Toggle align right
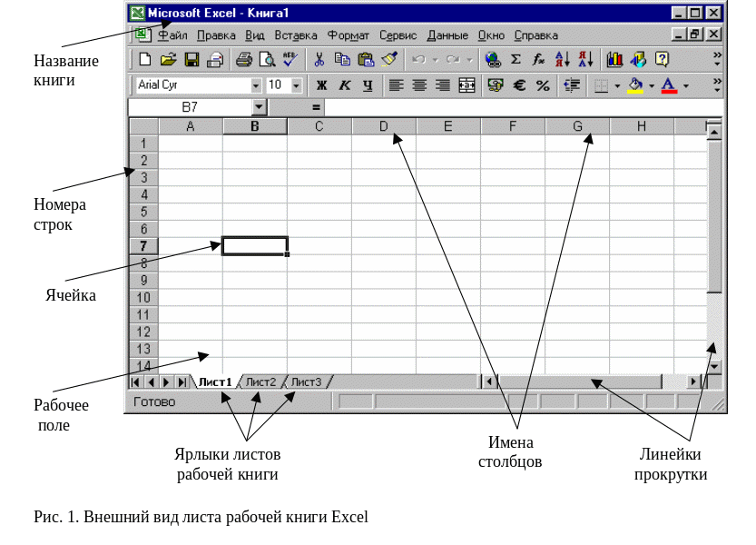756x545 pixels. [x=443, y=85]
